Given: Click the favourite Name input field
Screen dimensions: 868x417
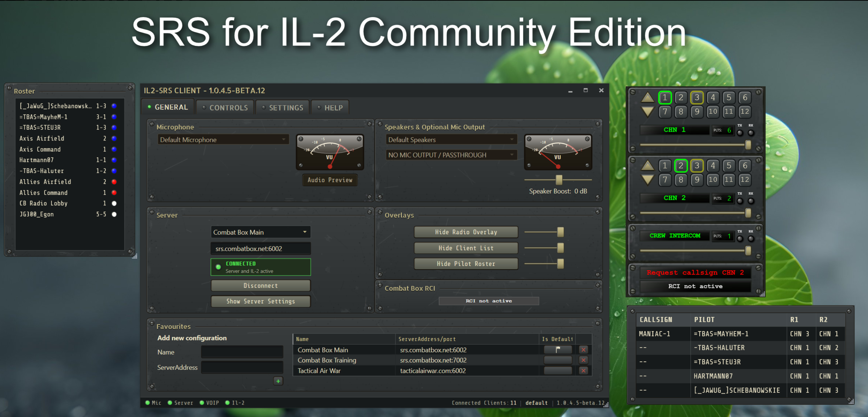Looking at the screenshot, I should point(242,352).
